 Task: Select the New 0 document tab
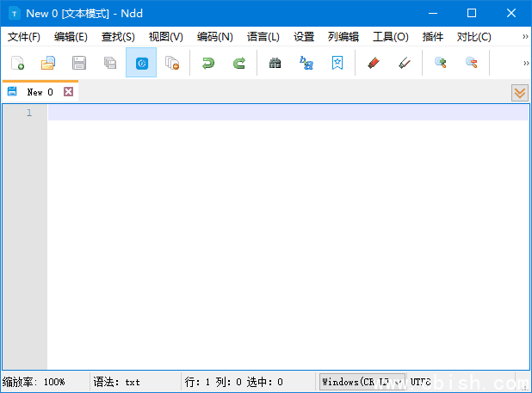point(40,92)
